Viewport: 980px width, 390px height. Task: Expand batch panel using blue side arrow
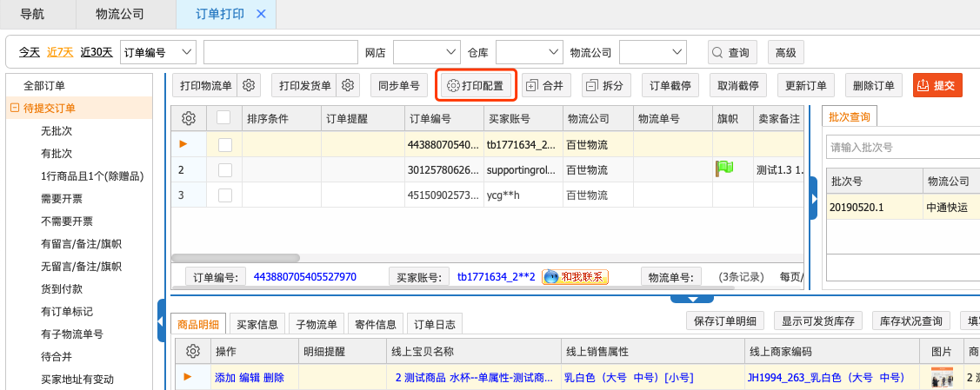pos(813,198)
